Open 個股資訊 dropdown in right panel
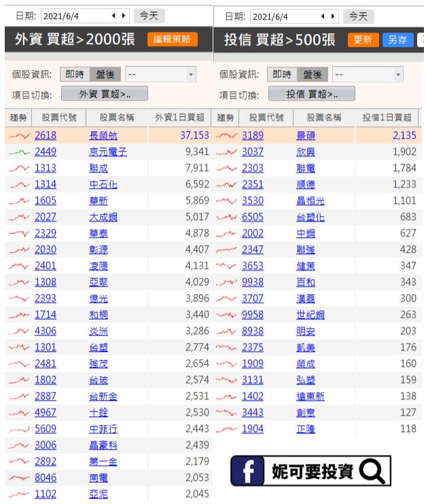This screenshot has width=426, height=504. [368, 75]
